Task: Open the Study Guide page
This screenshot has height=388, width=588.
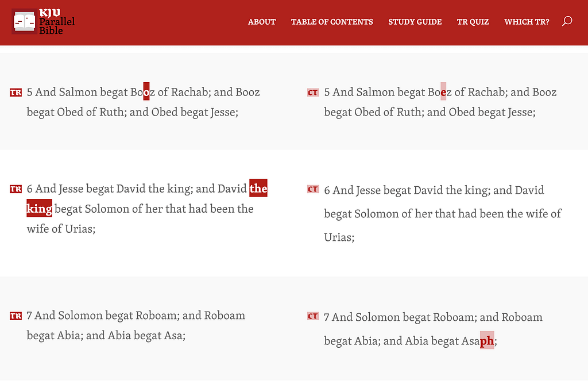Action: [415, 22]
